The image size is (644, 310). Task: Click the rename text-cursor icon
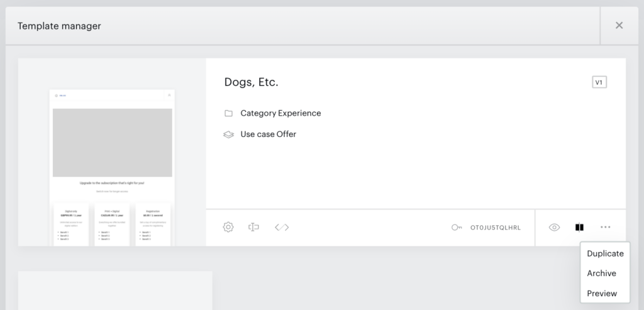tap(254, 227)
